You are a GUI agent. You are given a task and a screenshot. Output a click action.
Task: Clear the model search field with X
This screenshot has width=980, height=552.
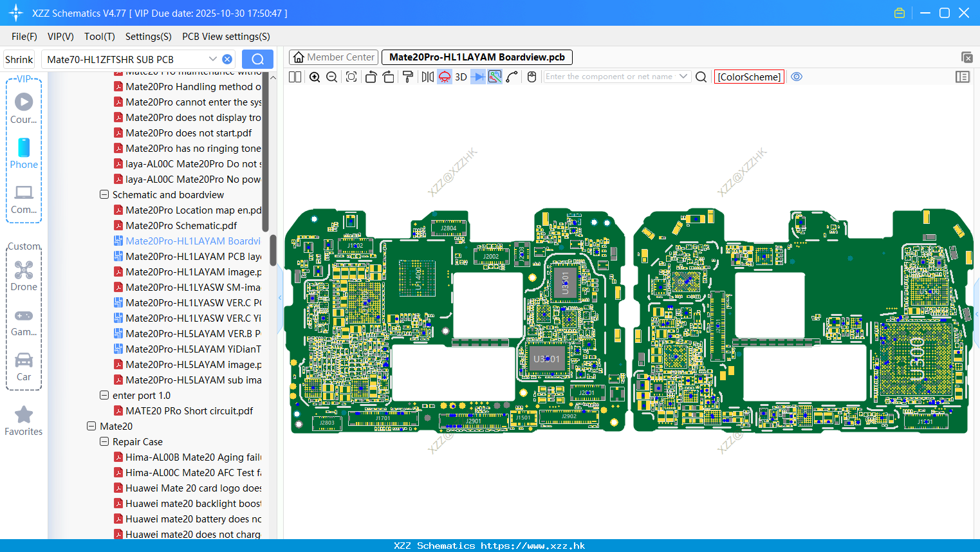click(x=227, y=59)
